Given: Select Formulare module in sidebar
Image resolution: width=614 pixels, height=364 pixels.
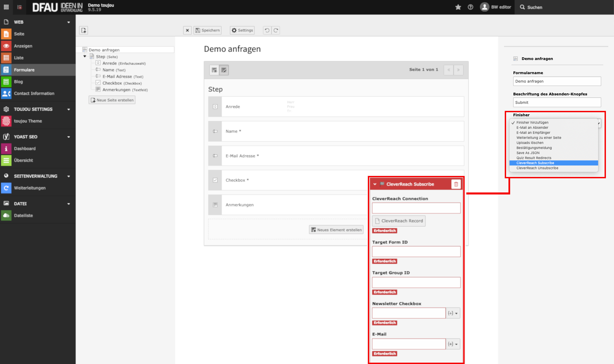Looking at the screenshot, I should tap(24, 70).
